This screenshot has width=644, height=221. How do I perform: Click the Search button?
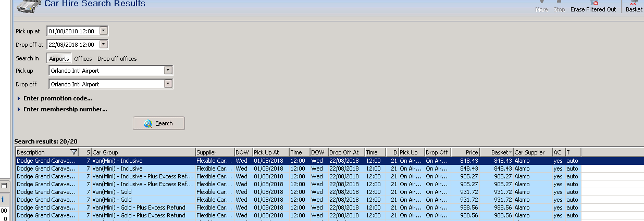[x=159, y=123]
